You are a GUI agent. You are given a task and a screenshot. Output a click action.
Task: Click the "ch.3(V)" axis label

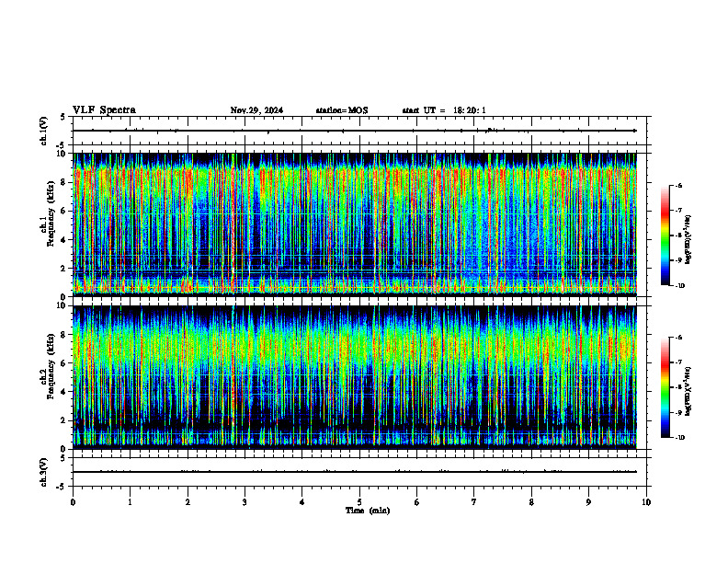(x=43, y=472)
